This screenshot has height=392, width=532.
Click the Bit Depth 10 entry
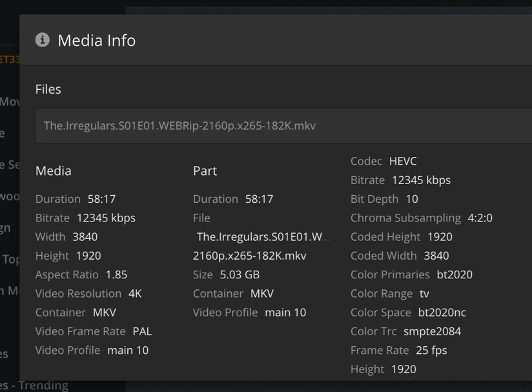(x=384, y=199)
